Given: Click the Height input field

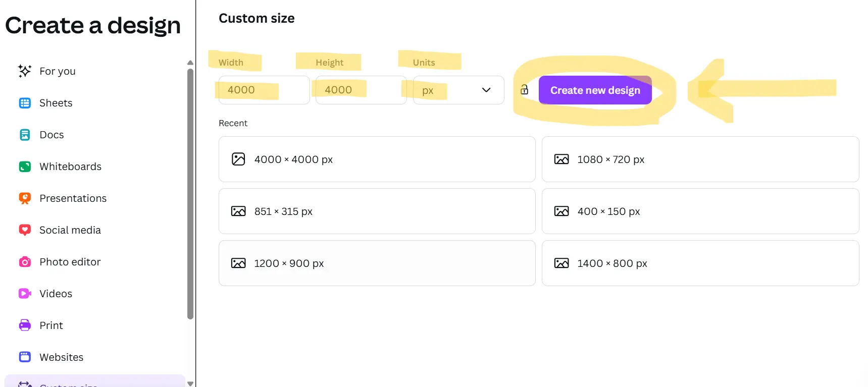Looking at the screenshot, I should [361, 90].
